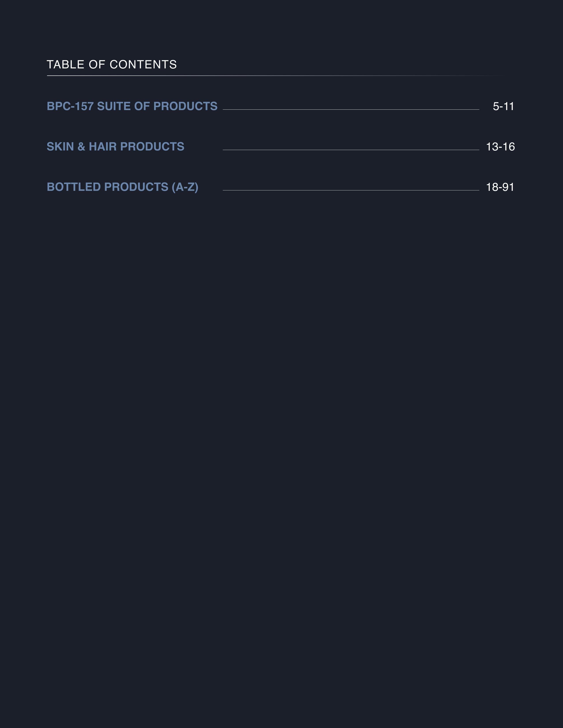Click the page range 18-91

coord(500,187)
